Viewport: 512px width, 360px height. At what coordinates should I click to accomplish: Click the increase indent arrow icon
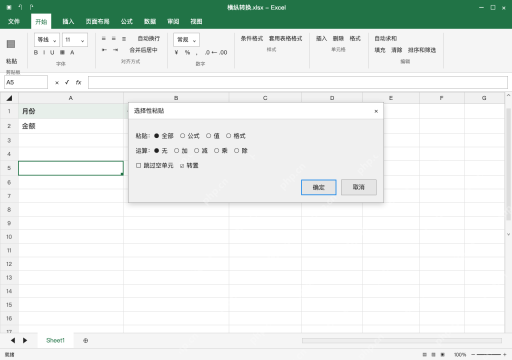(x=115, y=50)
